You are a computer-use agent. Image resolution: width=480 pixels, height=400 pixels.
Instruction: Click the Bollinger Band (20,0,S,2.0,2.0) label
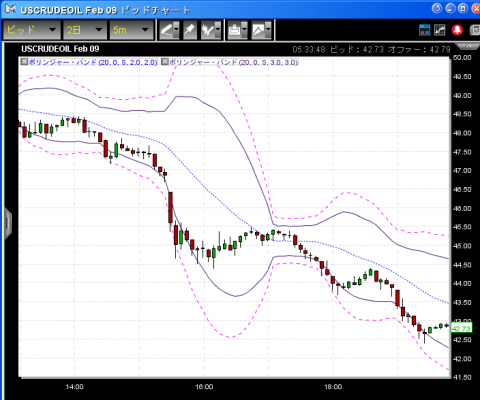pyautogui.click(x=93, y=62)
